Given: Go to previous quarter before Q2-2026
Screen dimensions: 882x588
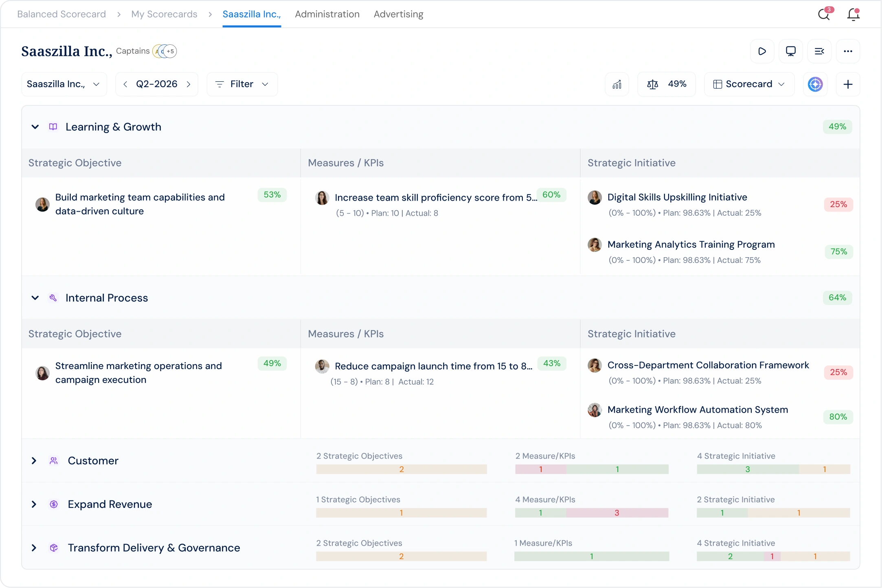Looking at the screenshot, I should [x=125, y=84].
